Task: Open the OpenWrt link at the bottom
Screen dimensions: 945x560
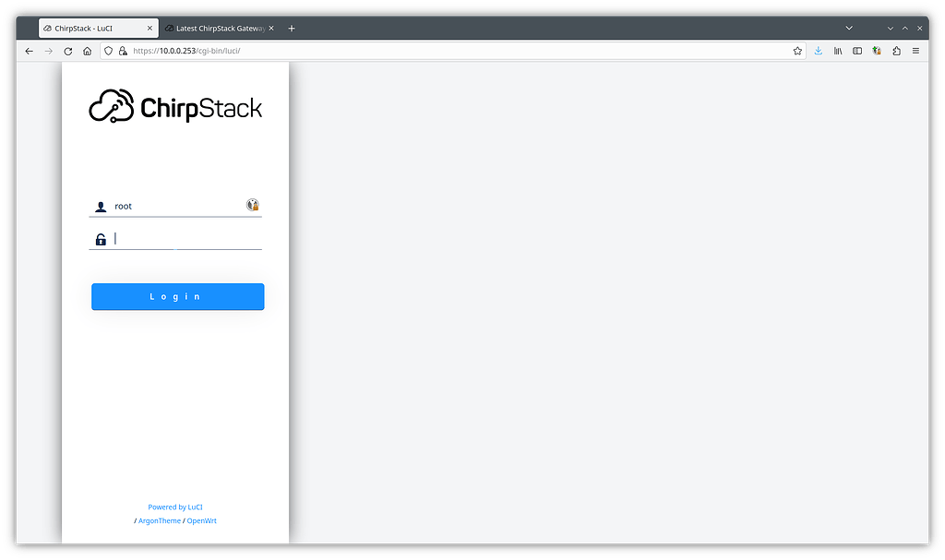Action: tap(201, 520)
